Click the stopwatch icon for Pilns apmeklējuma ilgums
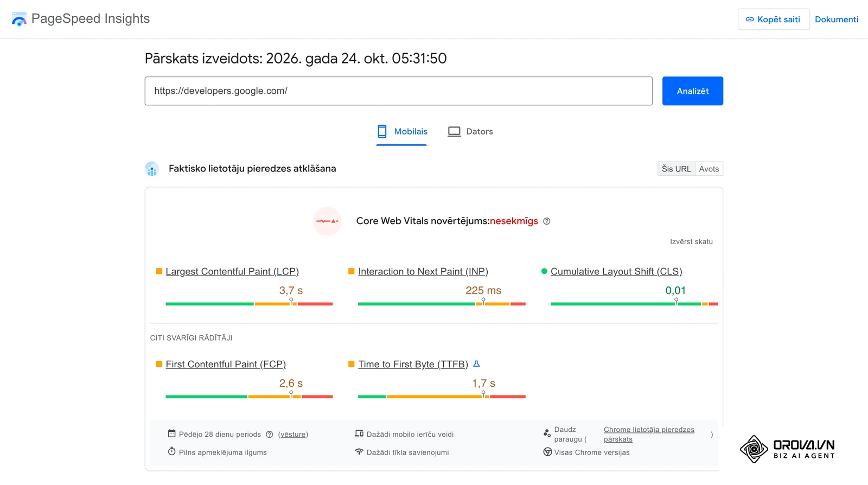 click(x=172, y=451)
